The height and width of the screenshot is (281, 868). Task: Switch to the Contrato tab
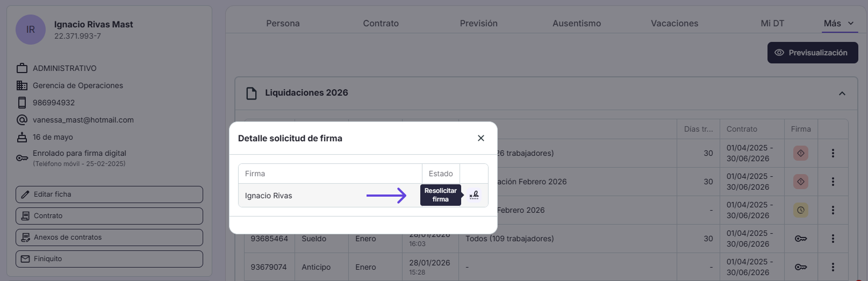click(381, 23)
